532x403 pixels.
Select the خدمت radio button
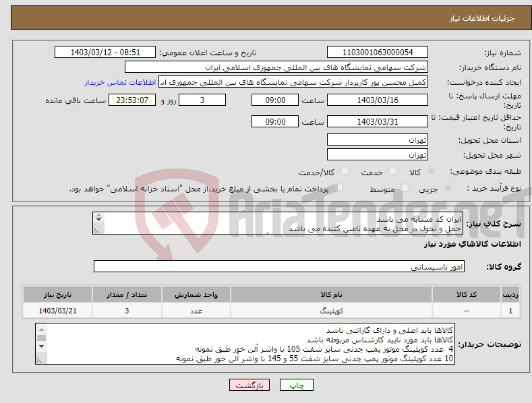[x=392, y=171]
